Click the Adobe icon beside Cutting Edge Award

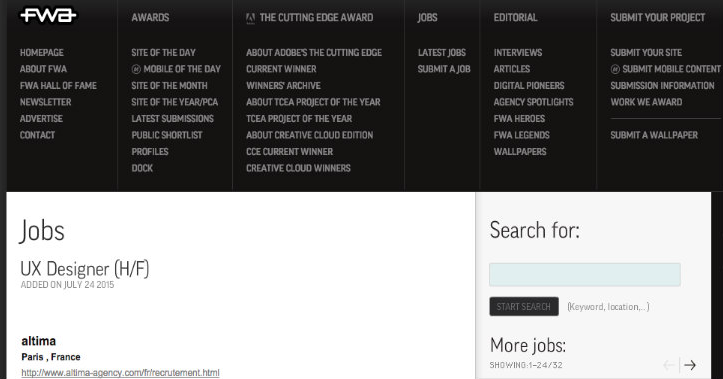(x=250, y=18)
